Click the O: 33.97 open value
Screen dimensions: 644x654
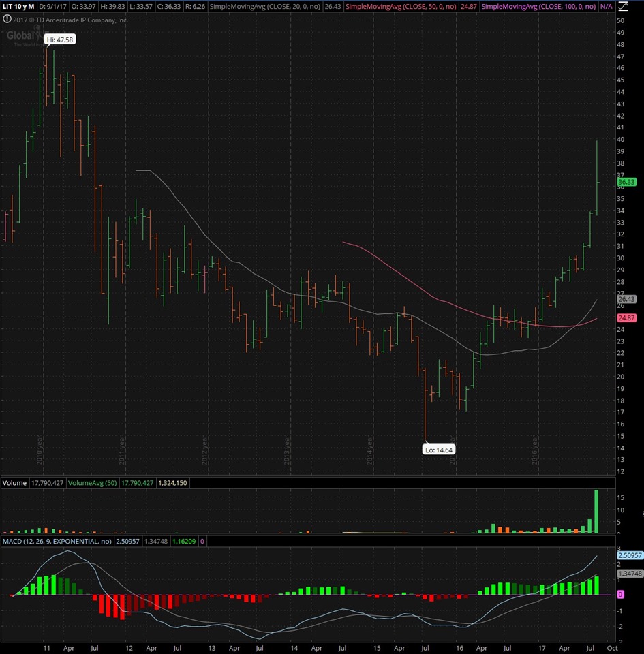coord(83,6)
